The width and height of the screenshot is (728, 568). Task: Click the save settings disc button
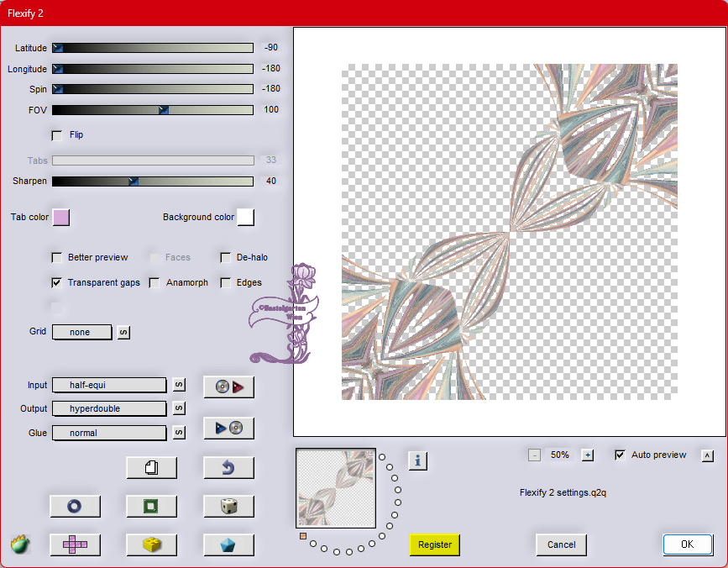pos(228,428)
